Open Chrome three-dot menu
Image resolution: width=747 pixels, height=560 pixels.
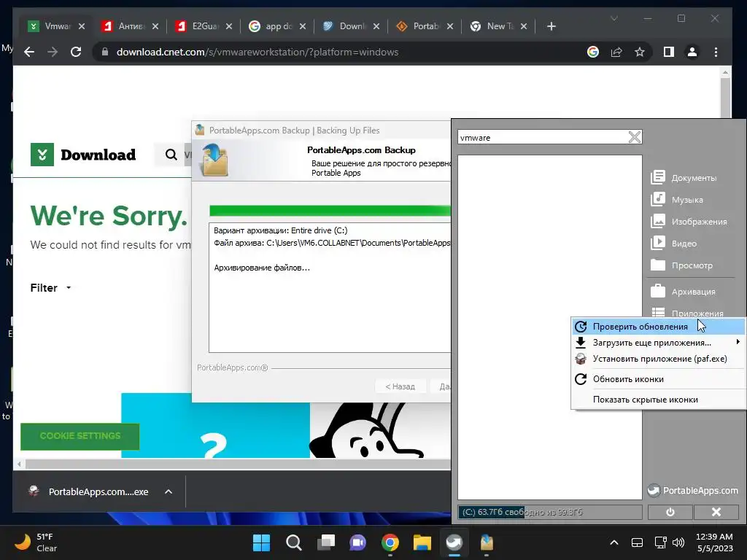[x=716, y=52]
